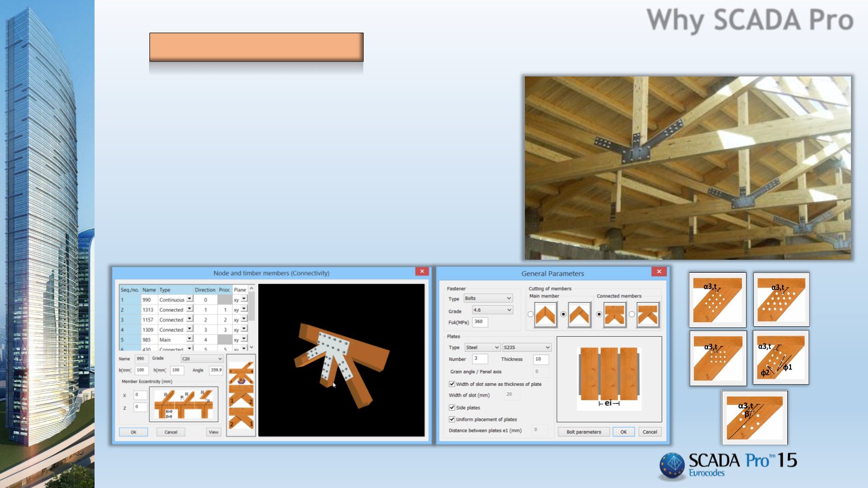Image resolution: width=868 pixels, height=488 pixels.
Task: Select the second Main member cutting icon
Action: tap(579, 314)
